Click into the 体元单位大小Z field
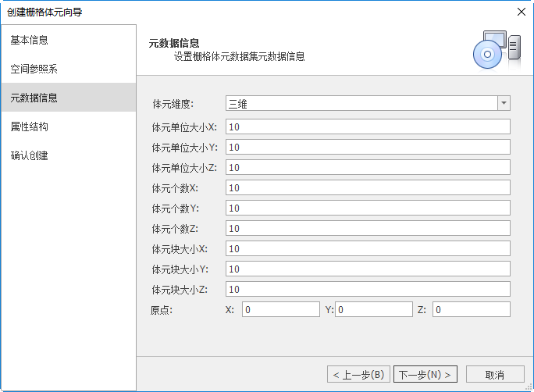 pos(367,167)
